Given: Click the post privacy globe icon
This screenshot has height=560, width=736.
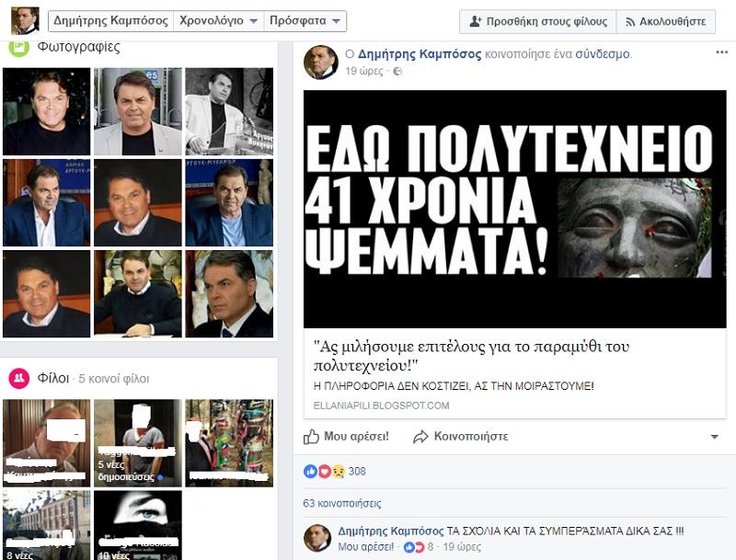Looking at the screenshot, I should coord(397,71).
